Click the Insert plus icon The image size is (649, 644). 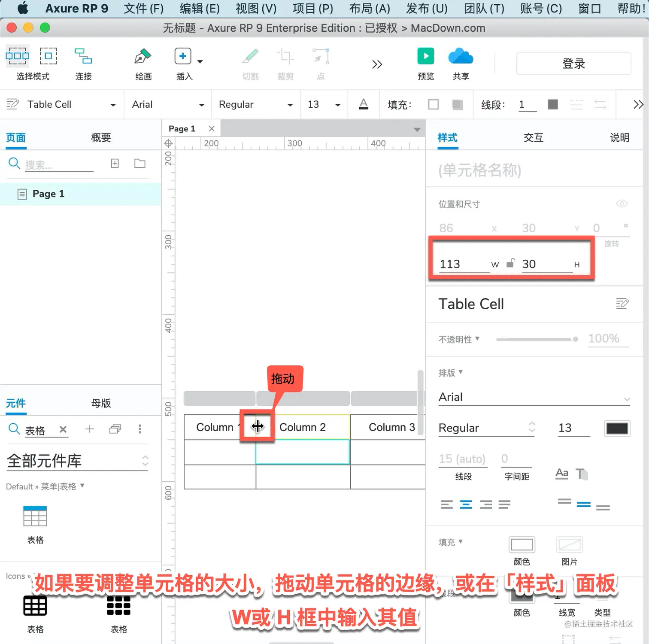(183, 56)
